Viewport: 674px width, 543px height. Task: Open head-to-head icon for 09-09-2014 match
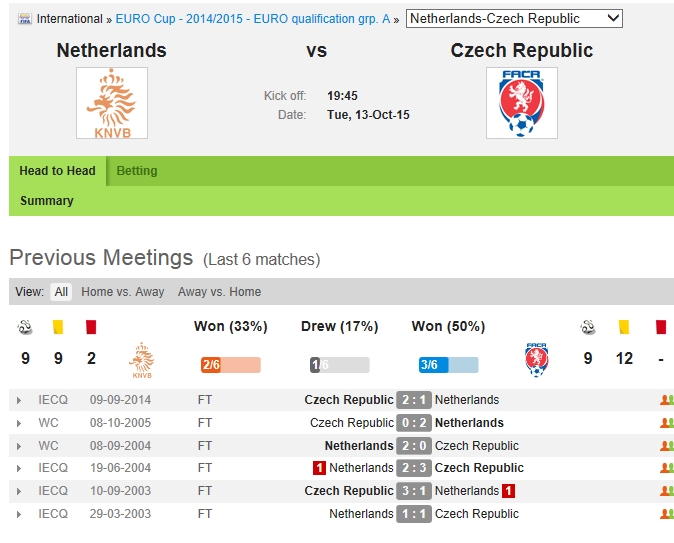tap(666, 400)
